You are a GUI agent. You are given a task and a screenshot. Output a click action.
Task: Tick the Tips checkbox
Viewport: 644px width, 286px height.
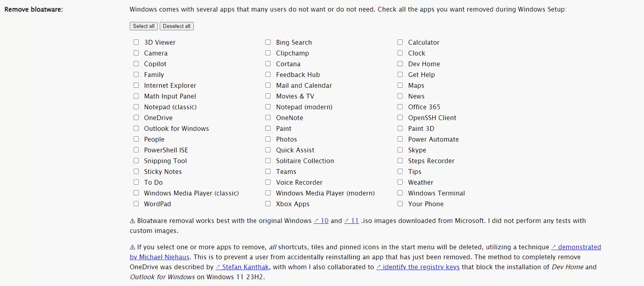400,171
